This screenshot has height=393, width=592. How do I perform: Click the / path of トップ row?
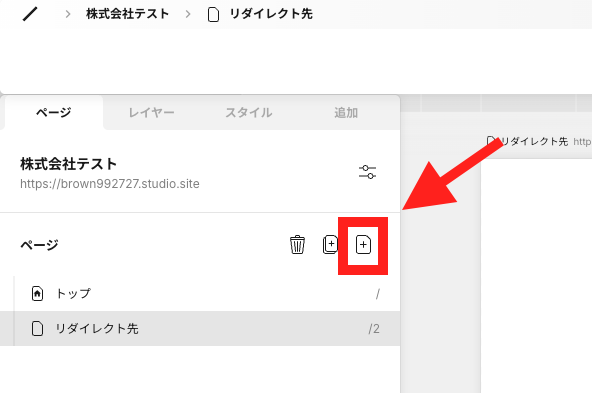(x=378, y=294)
